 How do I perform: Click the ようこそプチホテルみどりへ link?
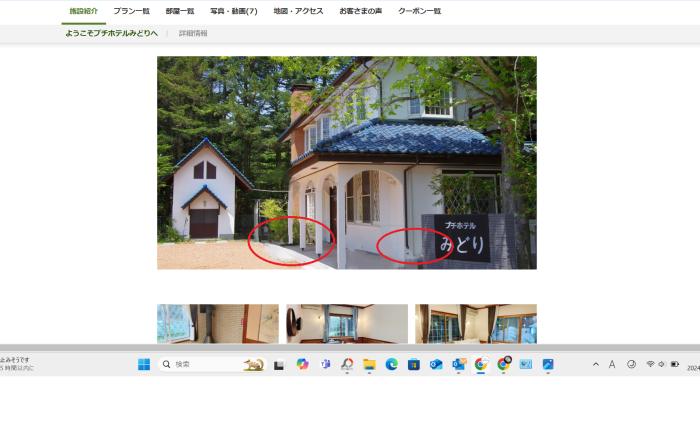click(x=111, y=34)
